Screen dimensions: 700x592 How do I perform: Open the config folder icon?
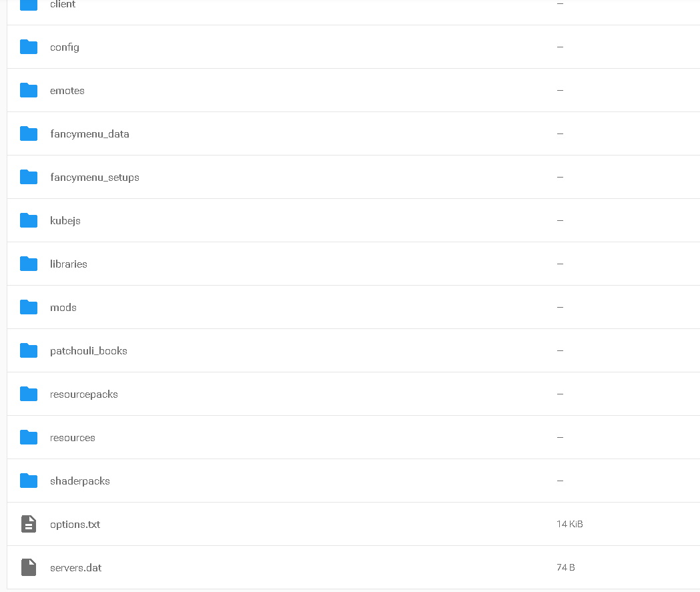pyautogui.click(x=29, y=47)
